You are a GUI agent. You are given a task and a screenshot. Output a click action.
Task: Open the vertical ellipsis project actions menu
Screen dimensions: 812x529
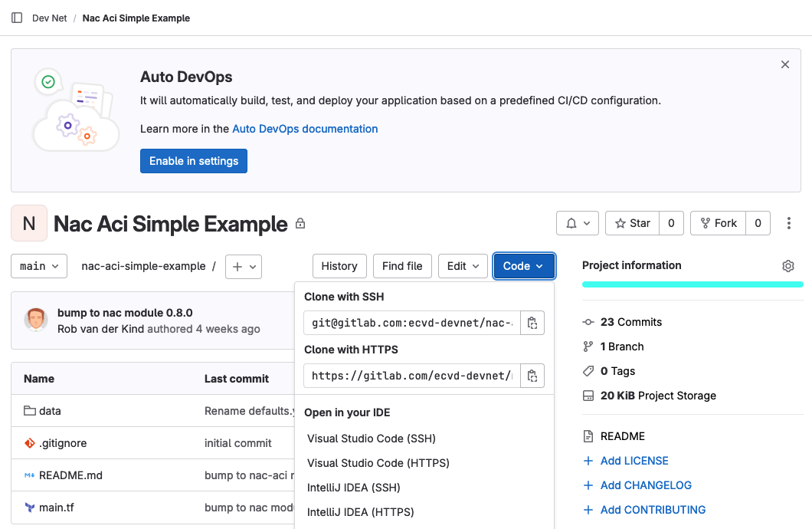[x=789, y=223]
